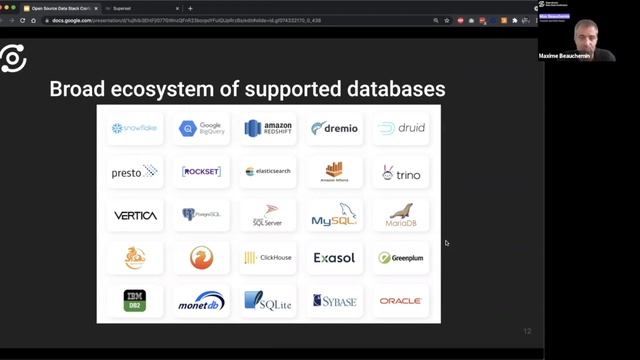This screenshot has width=640, height=360.
Task: Click the Greenplum logo card
Action: point(401,258)
